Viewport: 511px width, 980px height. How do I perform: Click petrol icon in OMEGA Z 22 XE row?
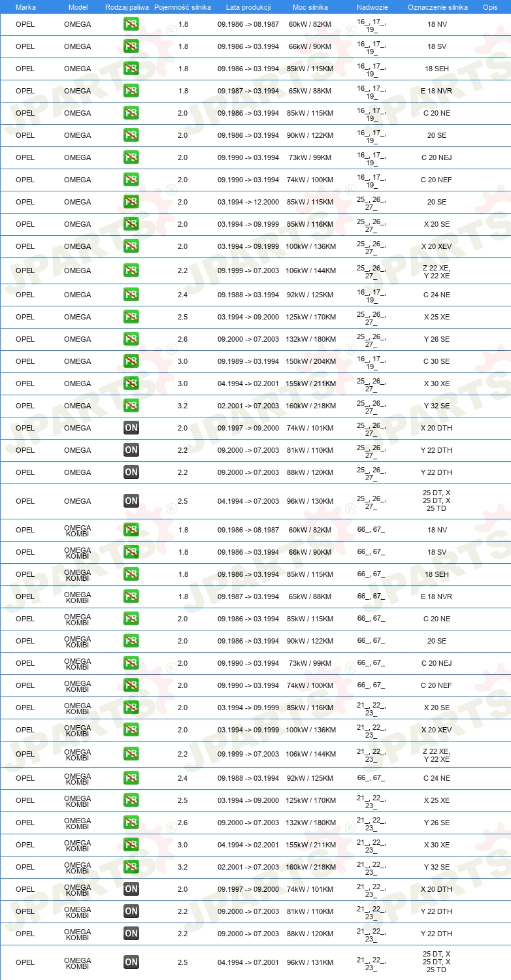[131, 271]
